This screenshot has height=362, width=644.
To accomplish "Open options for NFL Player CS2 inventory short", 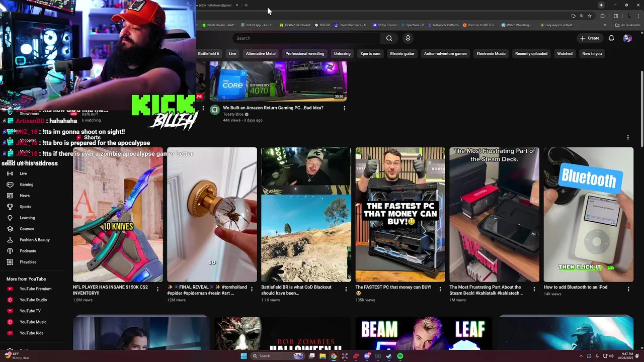I will click(x=157, y=289).
